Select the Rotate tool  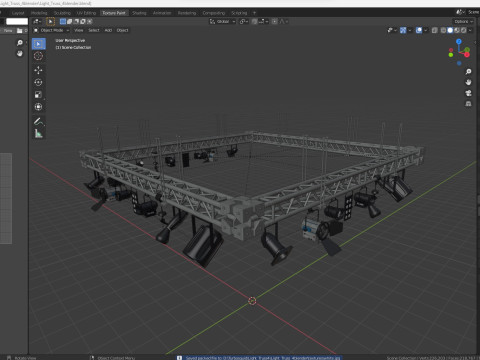pyautogui.click(x=39, y=82)
